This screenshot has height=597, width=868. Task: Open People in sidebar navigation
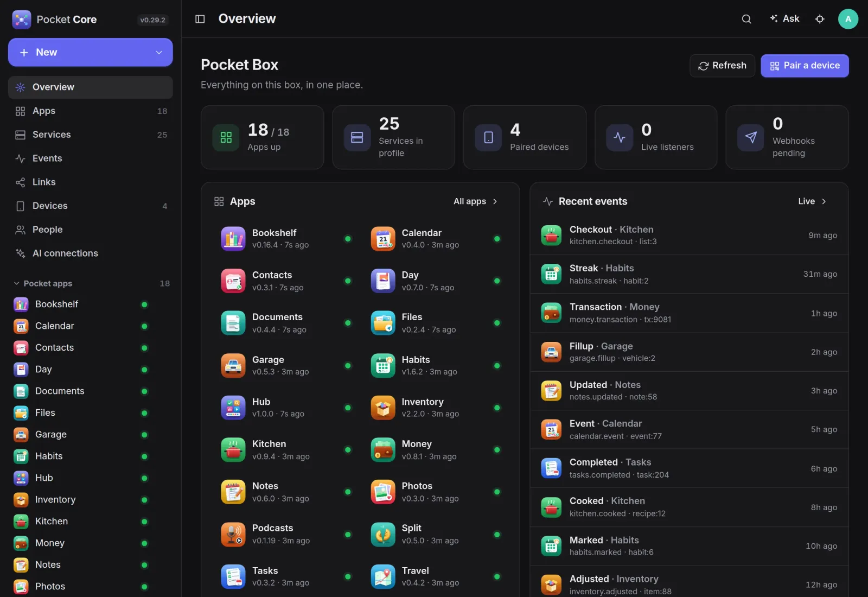point(91,230)
